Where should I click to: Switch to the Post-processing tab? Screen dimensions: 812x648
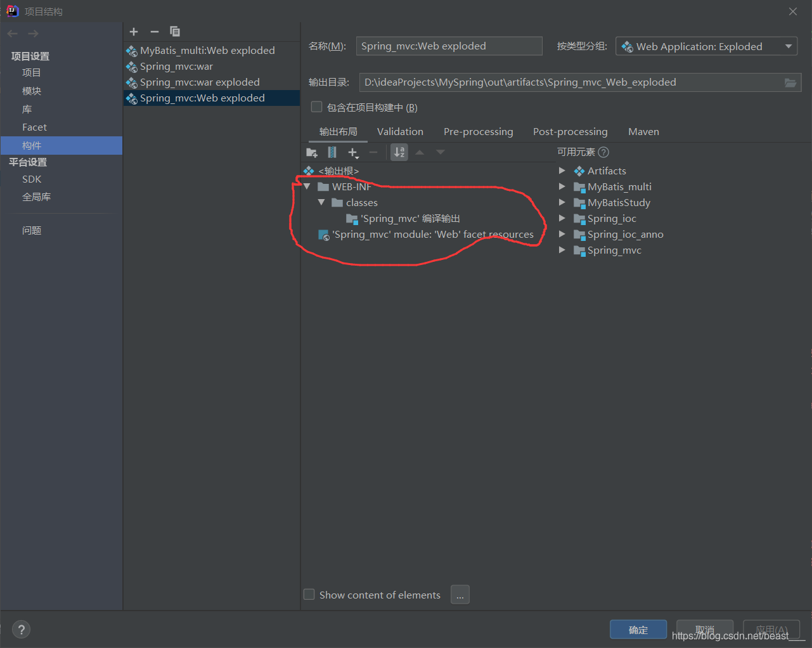[570, 132]
